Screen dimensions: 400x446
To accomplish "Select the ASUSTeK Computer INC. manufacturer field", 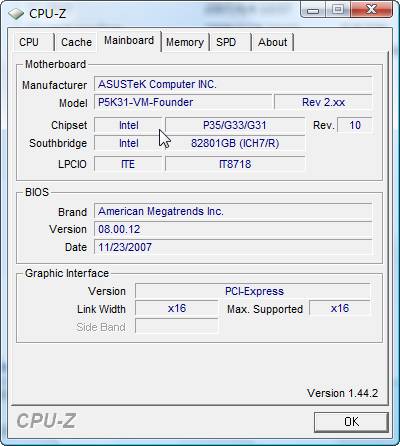I will pyautogui.click(x=233, y=84).
